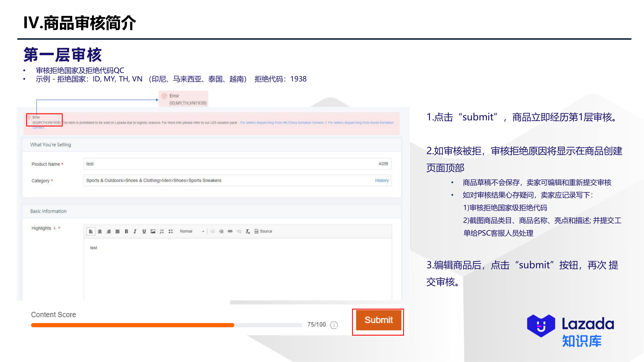Click the align left icon
The height and width of the screenshot is (362, 644).
coord(91,231)
